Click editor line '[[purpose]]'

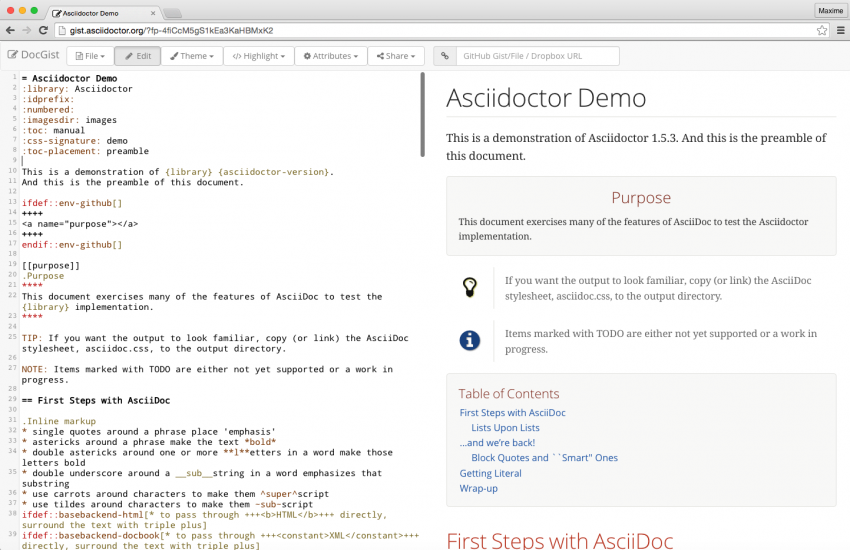coord(51,266)
